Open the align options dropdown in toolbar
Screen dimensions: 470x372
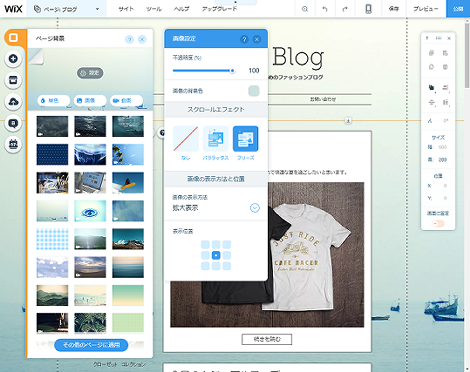click(446, 88)
